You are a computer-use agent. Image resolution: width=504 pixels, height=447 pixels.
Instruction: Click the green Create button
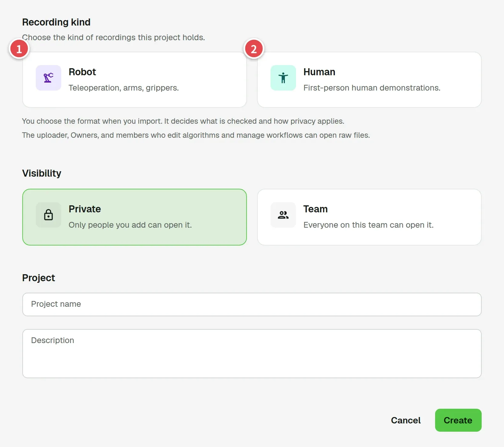click(458, 420)
